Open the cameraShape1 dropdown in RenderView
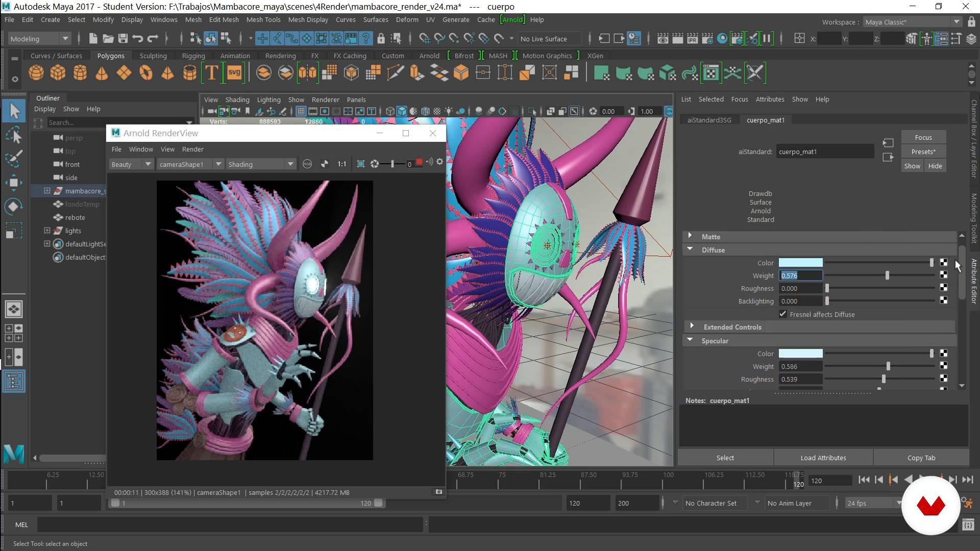The image size is (980, 551). [x=190, y=164]
